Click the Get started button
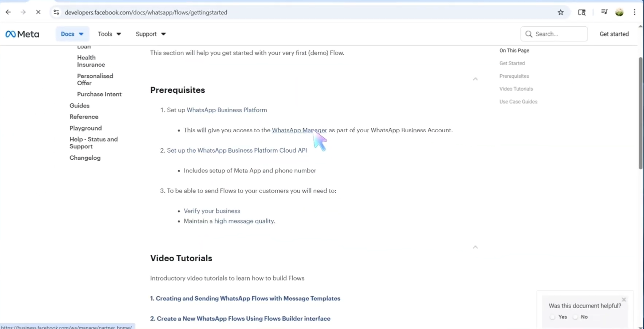Viewport: 644px width, 329px height. pos(614,34)
